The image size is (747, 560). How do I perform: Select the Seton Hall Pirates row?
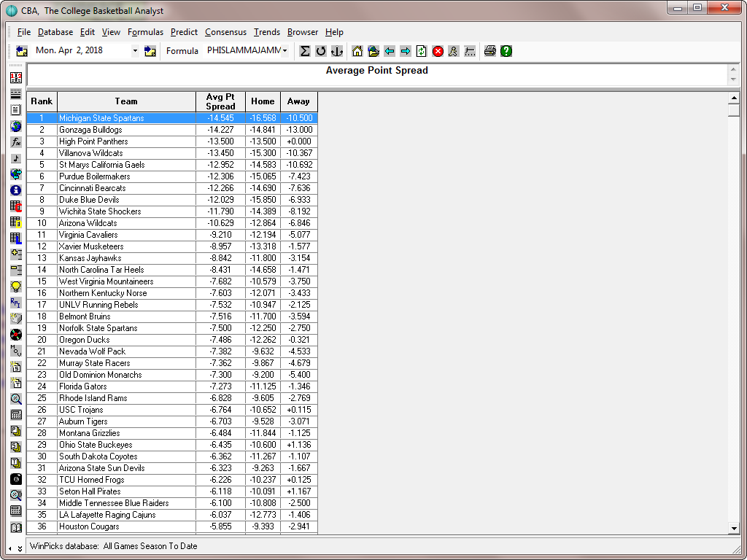tap(172, 491)
